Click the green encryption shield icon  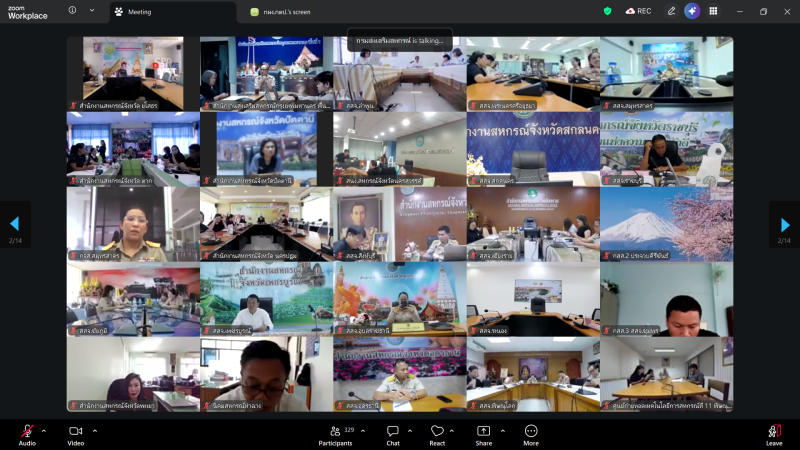coord(607,11)
